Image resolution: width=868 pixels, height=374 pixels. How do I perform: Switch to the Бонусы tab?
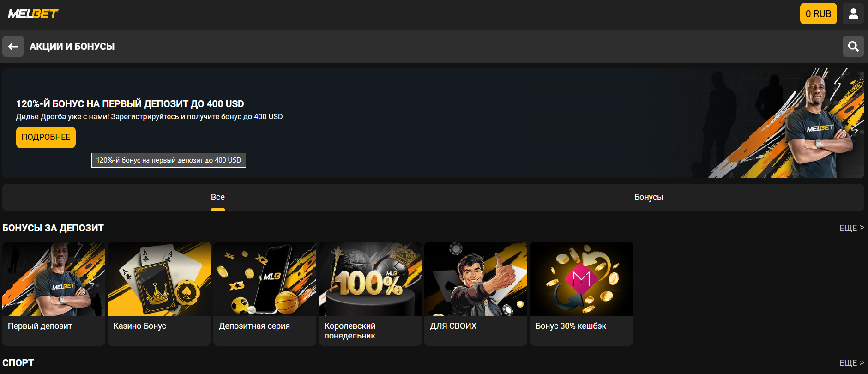point(649,197)
